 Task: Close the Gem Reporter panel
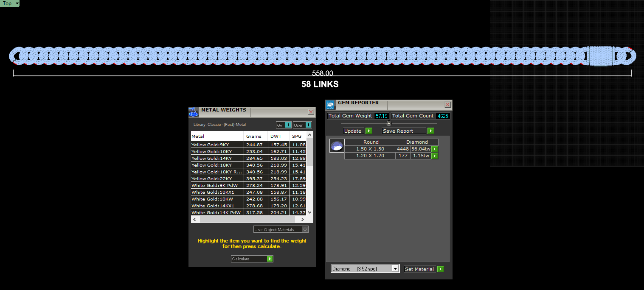coord(448,105)
